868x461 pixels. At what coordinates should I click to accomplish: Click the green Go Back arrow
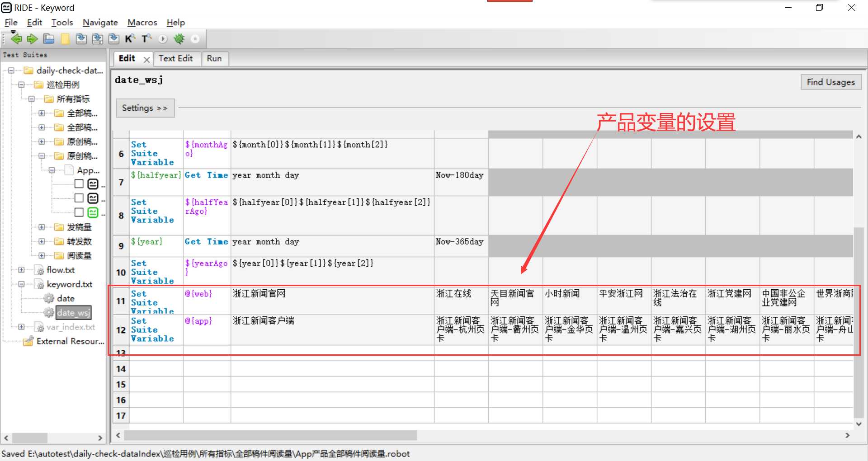[x=16, y=39]
